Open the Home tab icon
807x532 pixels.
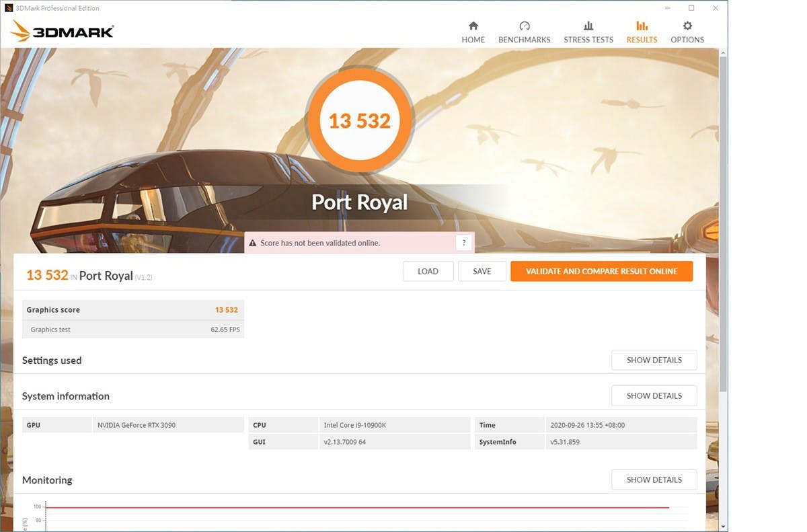[473, 26]
